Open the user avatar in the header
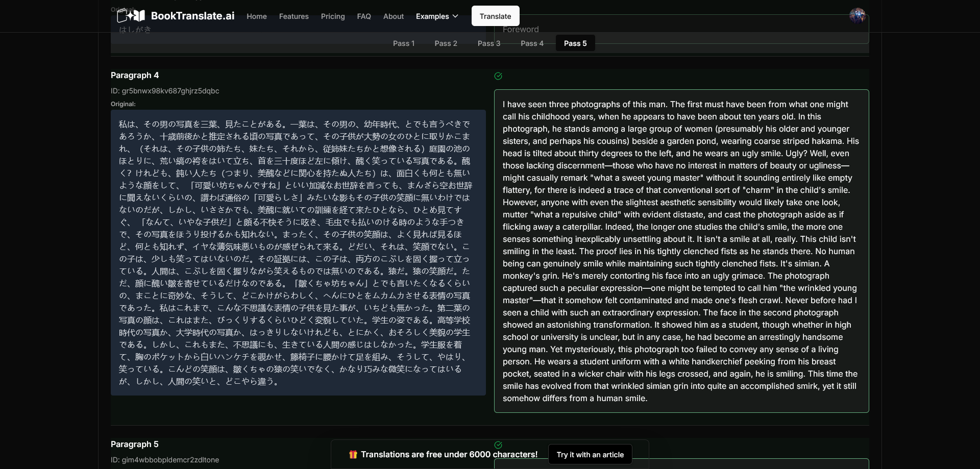Viewport: 980px width, 469px height. click(x=857, y=16)
